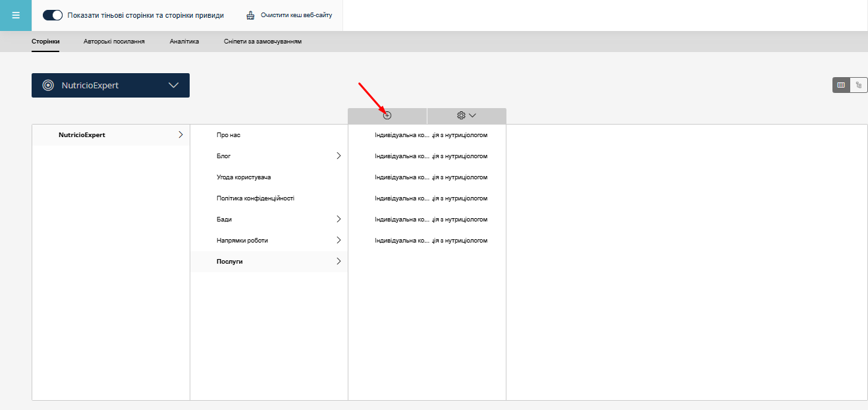The image size is (868, 410).
Task: Open the Сніпети за замовчуванням tab
Action: click(262, 42)
